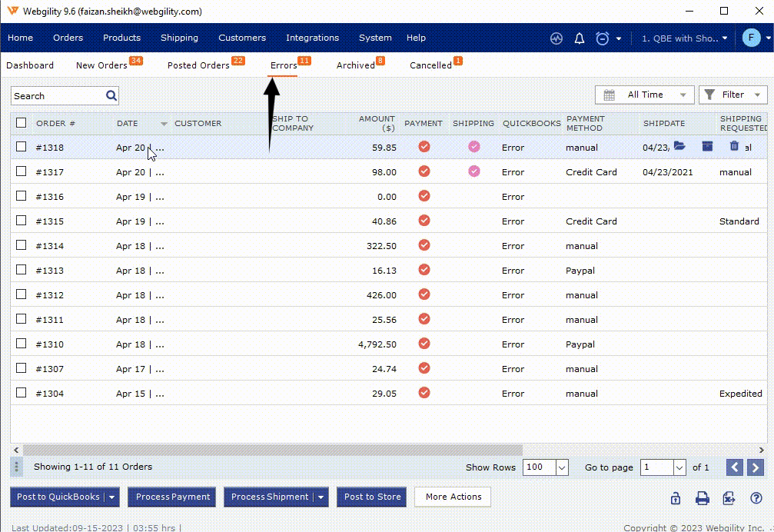
Task: Open the Filter dropdown
Action: pos(732,95)
